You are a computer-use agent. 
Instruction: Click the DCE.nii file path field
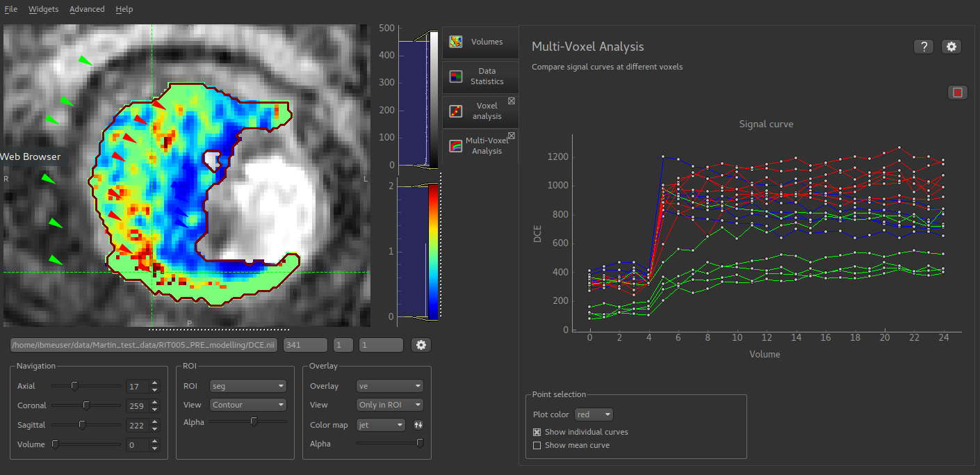coord(145,345)
